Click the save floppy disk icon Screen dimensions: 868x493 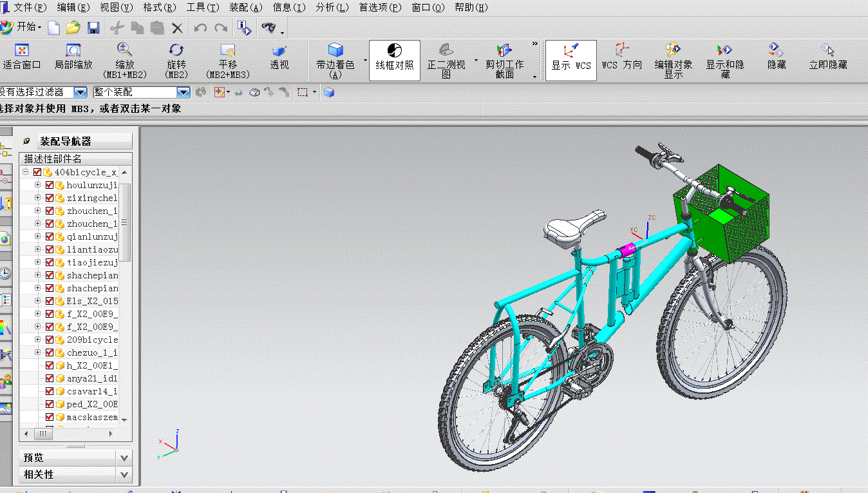pyautogui.click(x=93, y=28)
